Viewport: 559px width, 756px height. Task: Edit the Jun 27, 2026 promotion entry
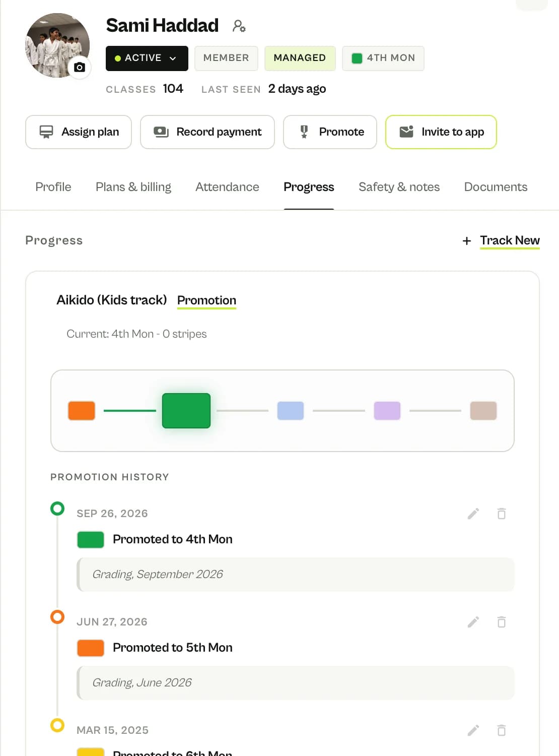(473, 622)
